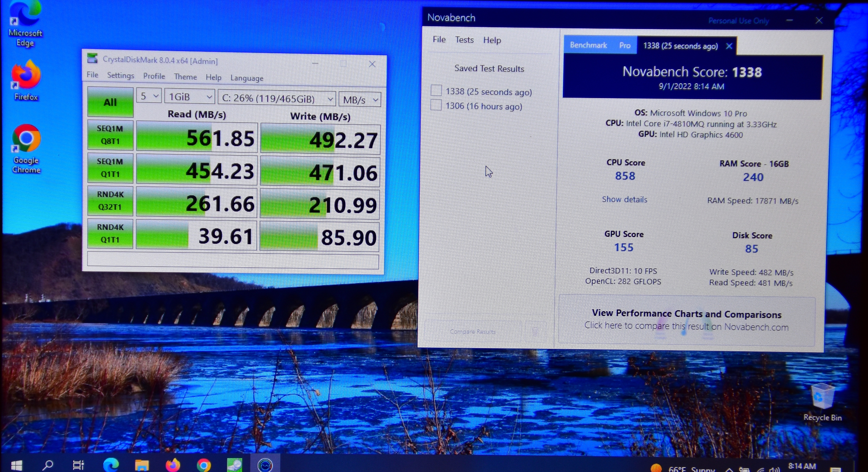Viewport: 868px width, 472px height.
Task: Open test count dropdown showing 5
Action: click(x=149, y=96)
